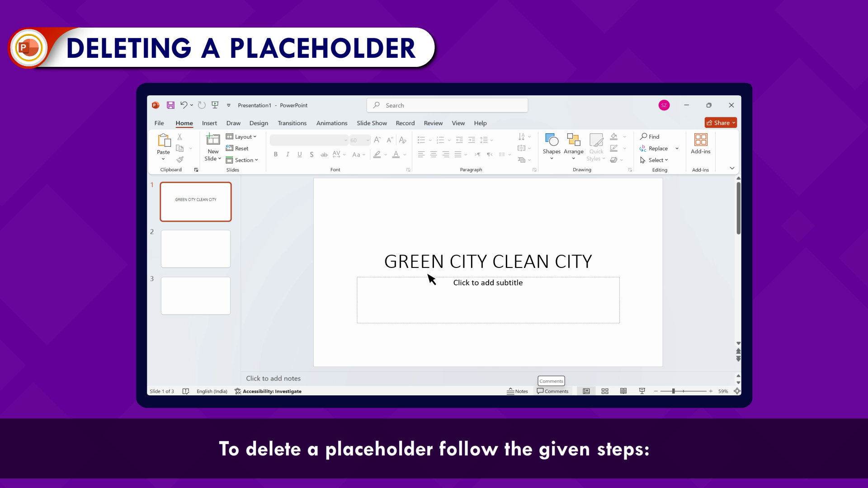Toggle the Notes pane

(518, 391)
